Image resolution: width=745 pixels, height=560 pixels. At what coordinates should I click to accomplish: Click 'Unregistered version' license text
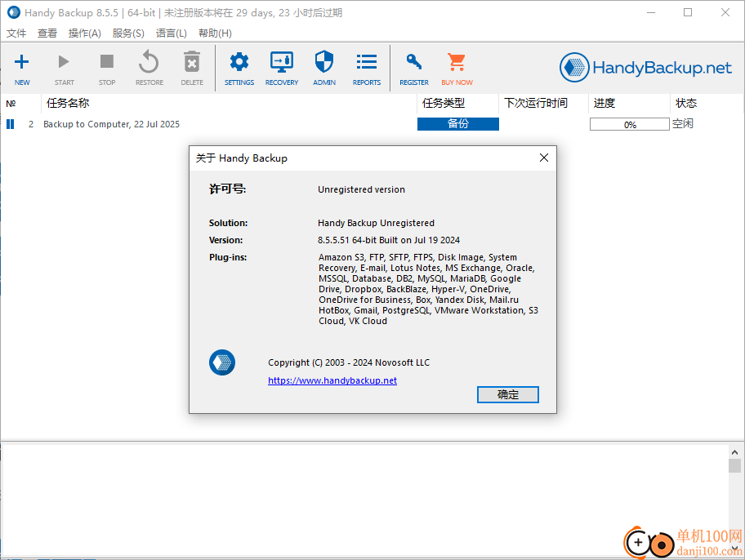(x=361, y=189)
